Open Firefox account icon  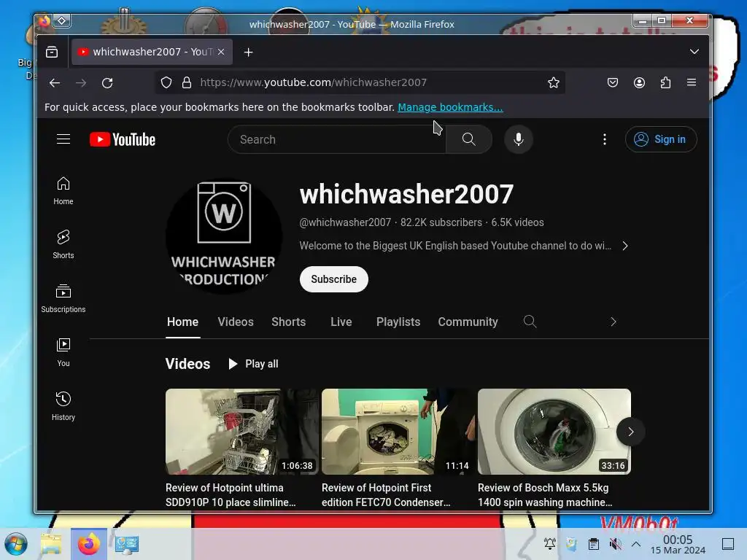coord(639,82)
